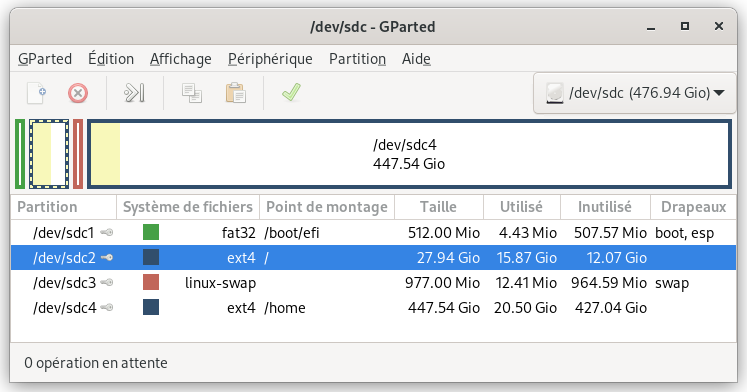
Task: Select the /dev/sdc1 fat32 partition row
Action: [374, 232]
